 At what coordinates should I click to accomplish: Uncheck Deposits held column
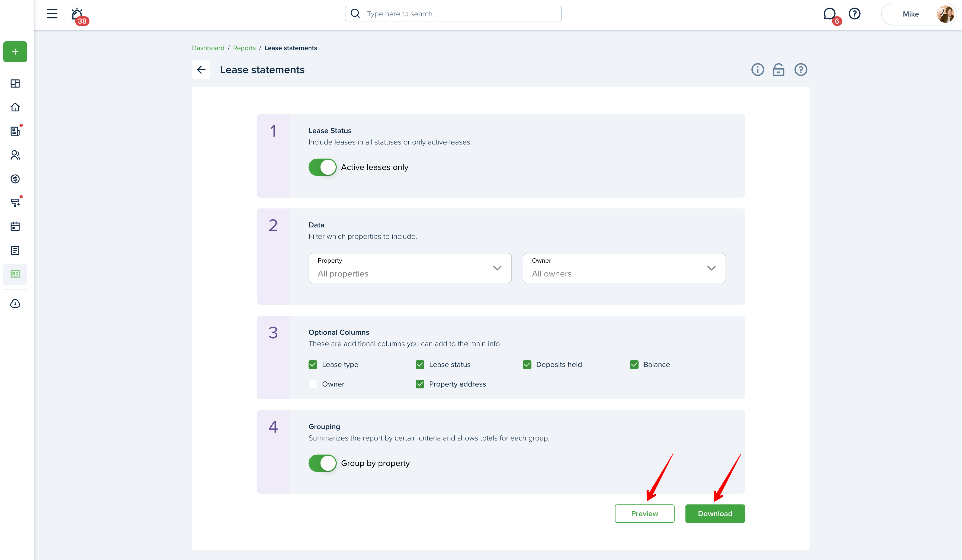527,365
